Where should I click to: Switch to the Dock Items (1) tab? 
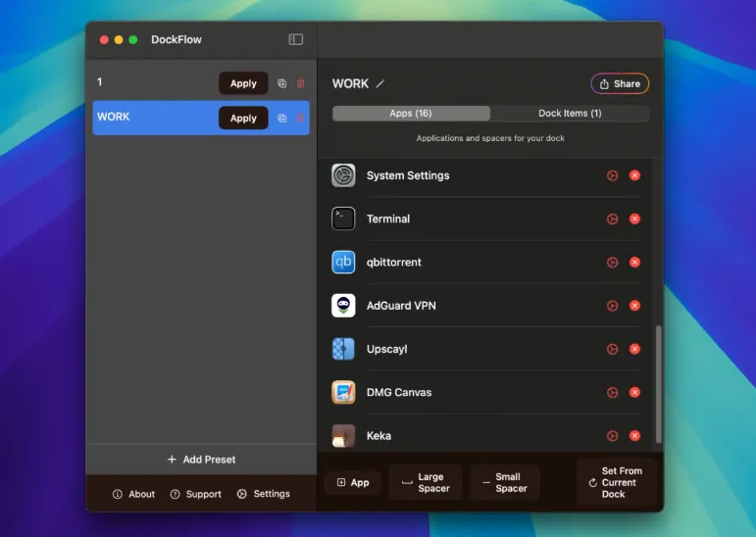(570, 114)
